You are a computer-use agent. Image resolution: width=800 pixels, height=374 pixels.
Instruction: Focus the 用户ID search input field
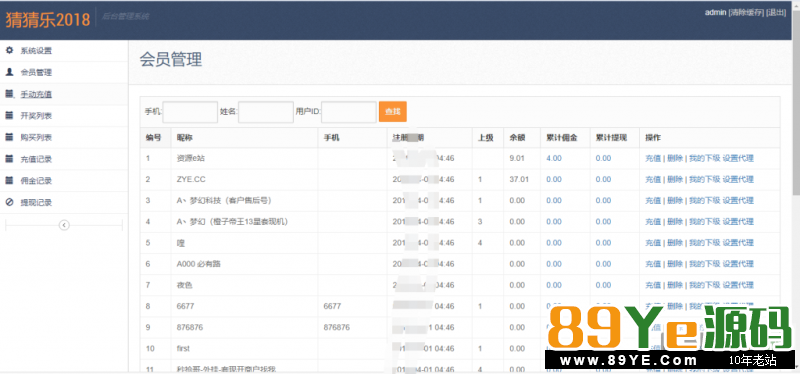349,112
